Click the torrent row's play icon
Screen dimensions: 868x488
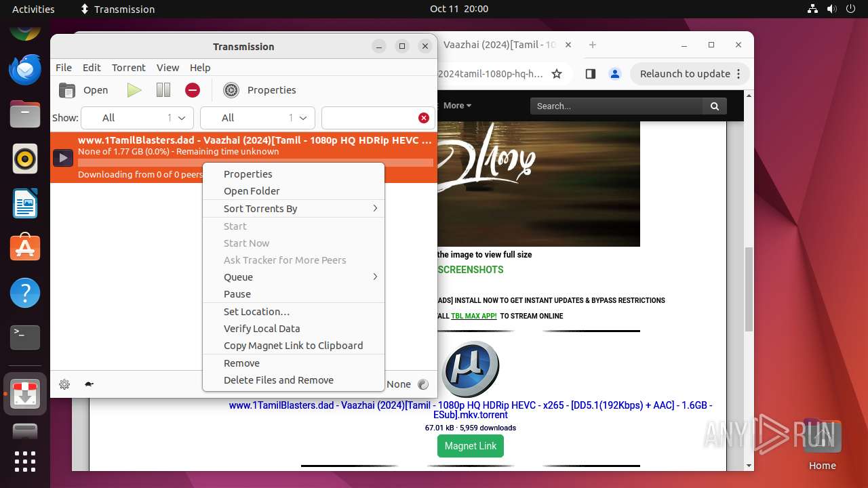pos(63,158)
